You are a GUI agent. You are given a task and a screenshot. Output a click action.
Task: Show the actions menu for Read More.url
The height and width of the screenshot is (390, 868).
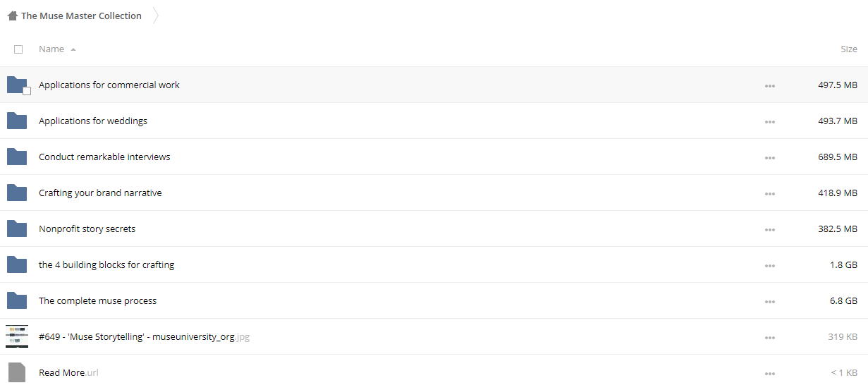point(769,373)
